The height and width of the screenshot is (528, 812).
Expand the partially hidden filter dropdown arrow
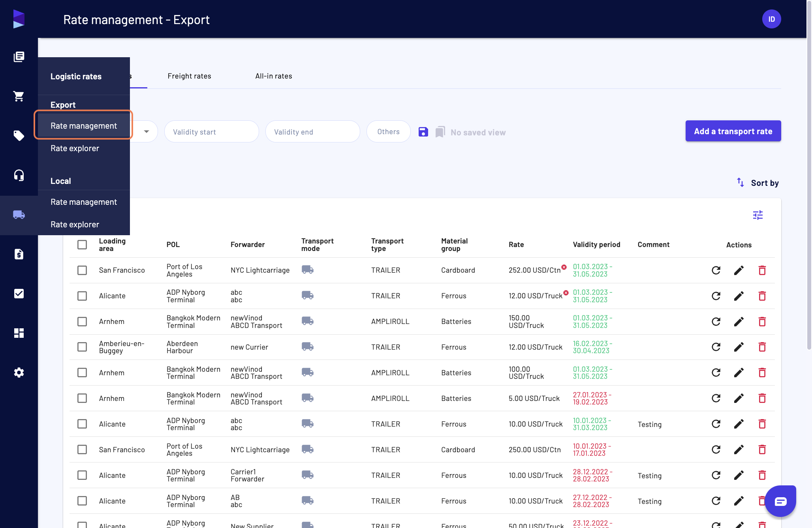click(147, 132)
